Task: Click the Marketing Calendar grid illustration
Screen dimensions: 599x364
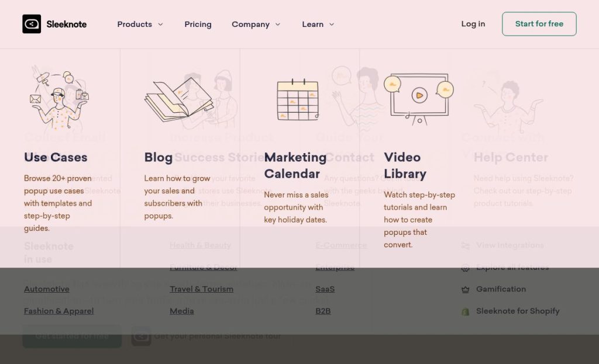Action: [298, 99]
